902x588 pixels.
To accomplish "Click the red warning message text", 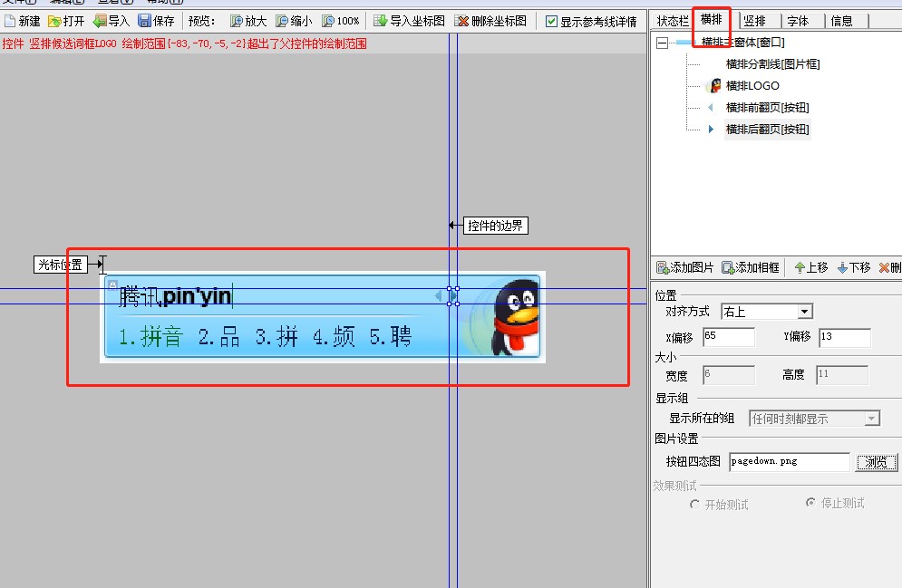I will coord(184,43).
